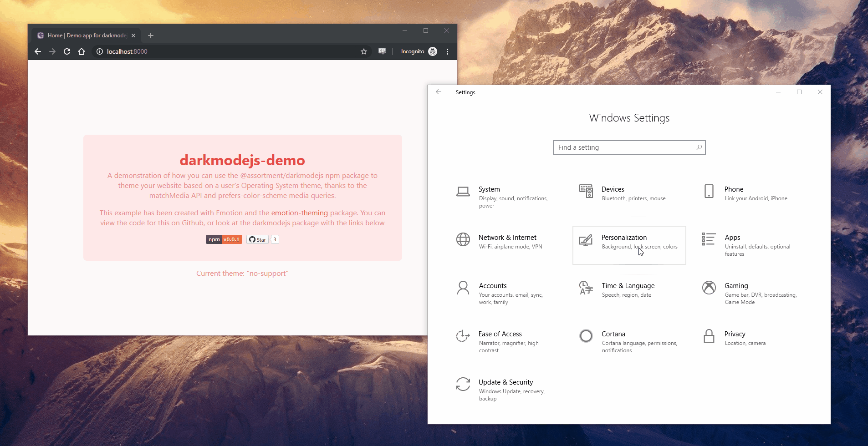Minimize the Chrome window

tap(404, 30)
